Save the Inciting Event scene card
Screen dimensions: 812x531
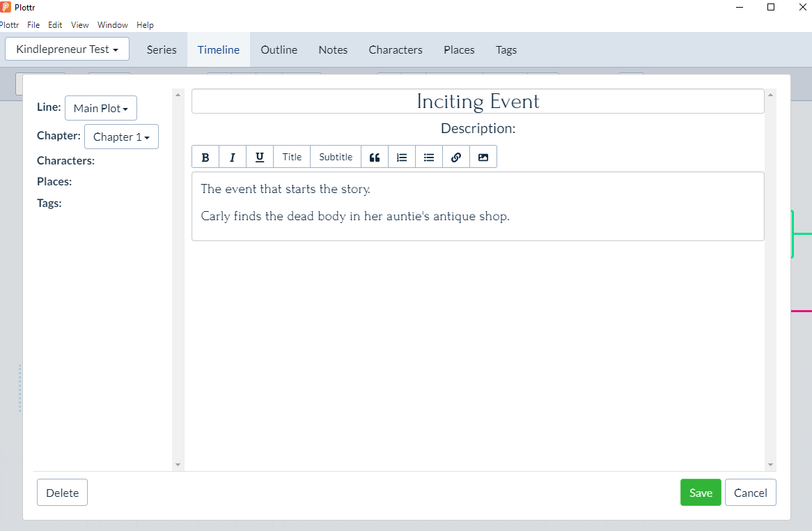click(x=701, y=492)
